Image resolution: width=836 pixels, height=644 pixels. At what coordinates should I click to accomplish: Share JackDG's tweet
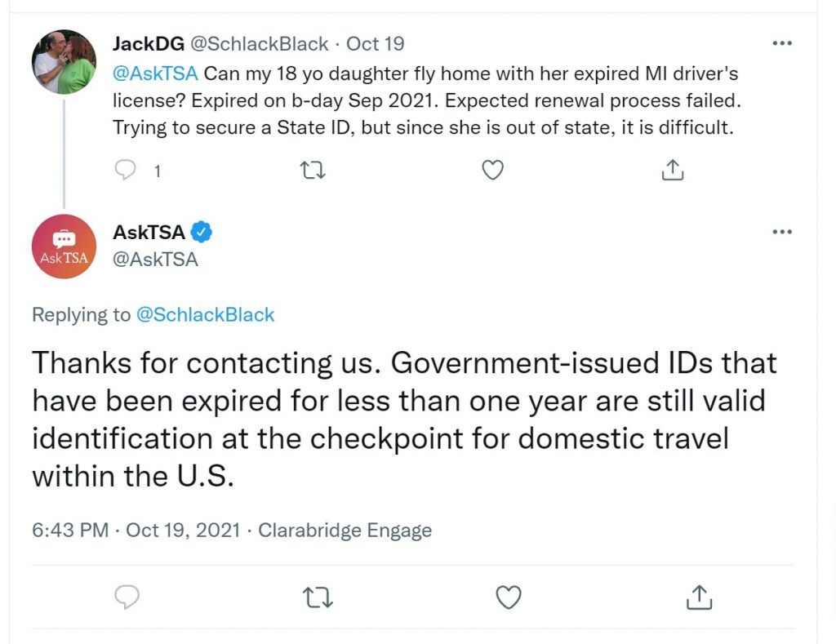point(673,170)
